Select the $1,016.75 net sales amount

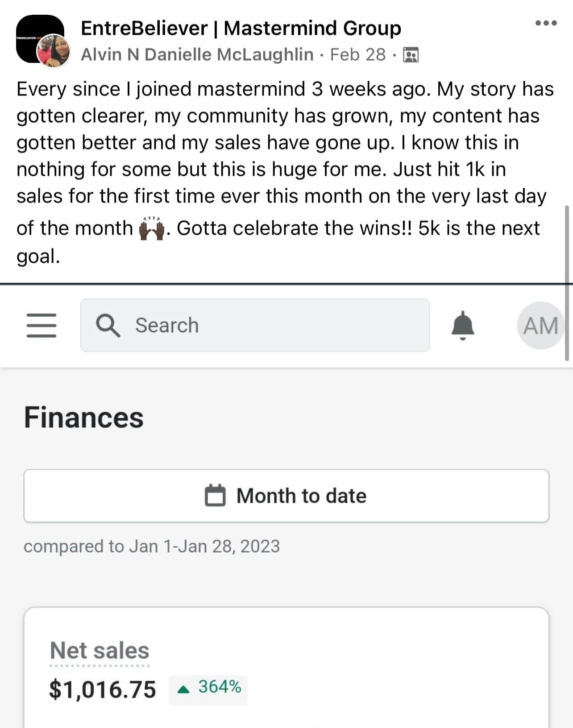tap(103, 690)
